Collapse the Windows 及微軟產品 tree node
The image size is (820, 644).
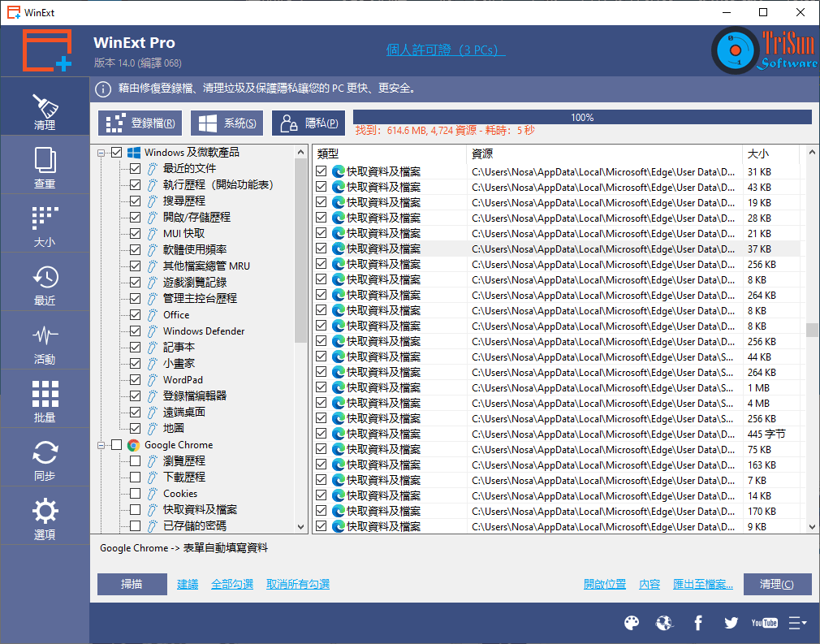pyautogui.click(x=101, y=153)
